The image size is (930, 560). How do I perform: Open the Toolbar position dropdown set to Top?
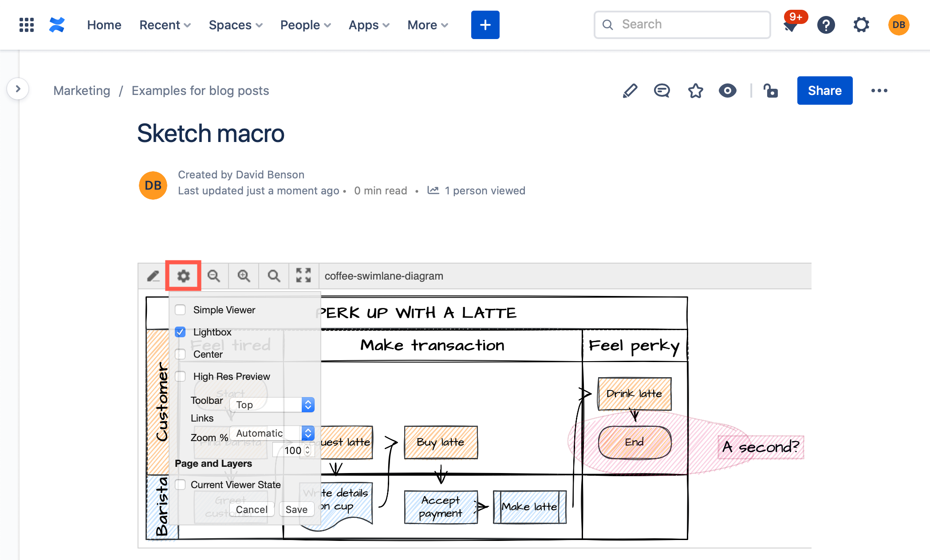pos(272,404)
